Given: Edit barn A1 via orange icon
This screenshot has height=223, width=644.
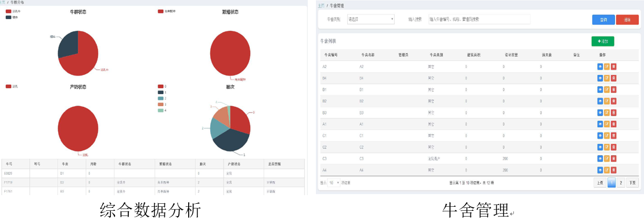Looking at the screenshot, I should [607, 124].
